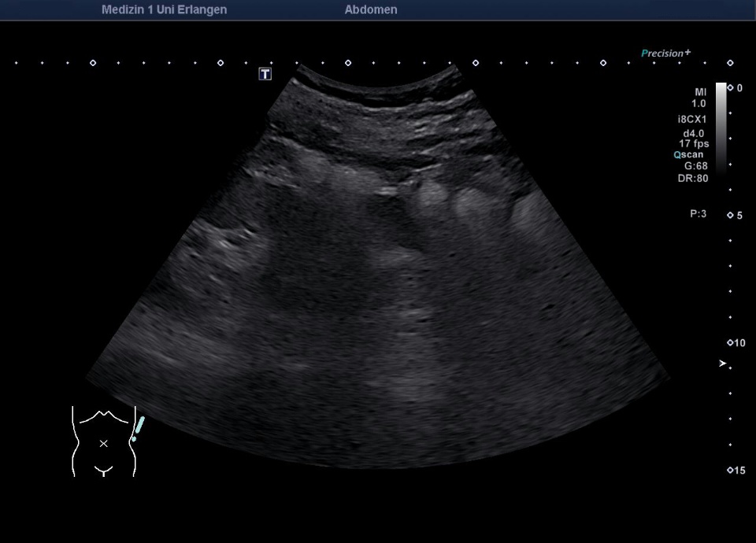The image size is (756, 543).
Task: Select the Precision+ imaging mode indicator
Action: point(665,53)
